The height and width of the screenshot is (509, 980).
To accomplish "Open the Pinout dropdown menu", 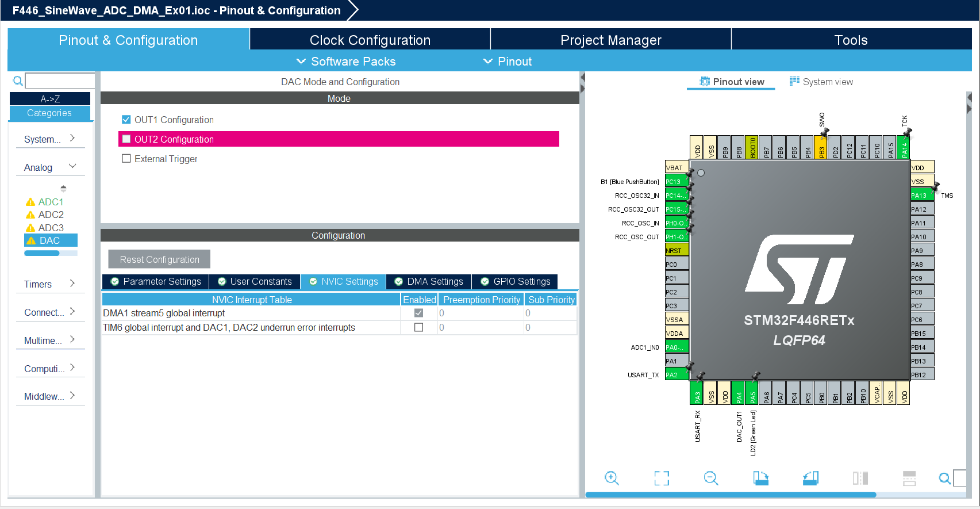I will coord(508,61).
